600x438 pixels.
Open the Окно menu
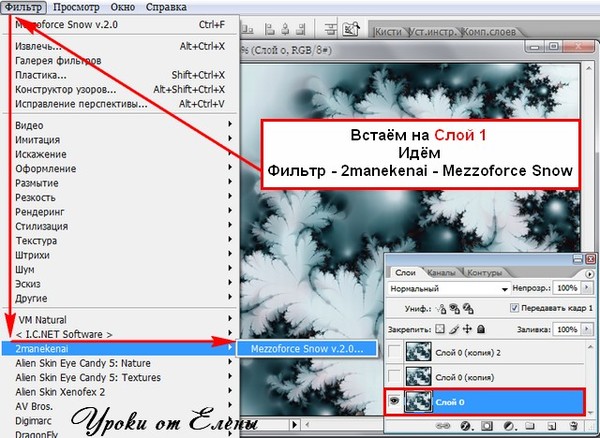pyautogui.click(x=122, y=7)
